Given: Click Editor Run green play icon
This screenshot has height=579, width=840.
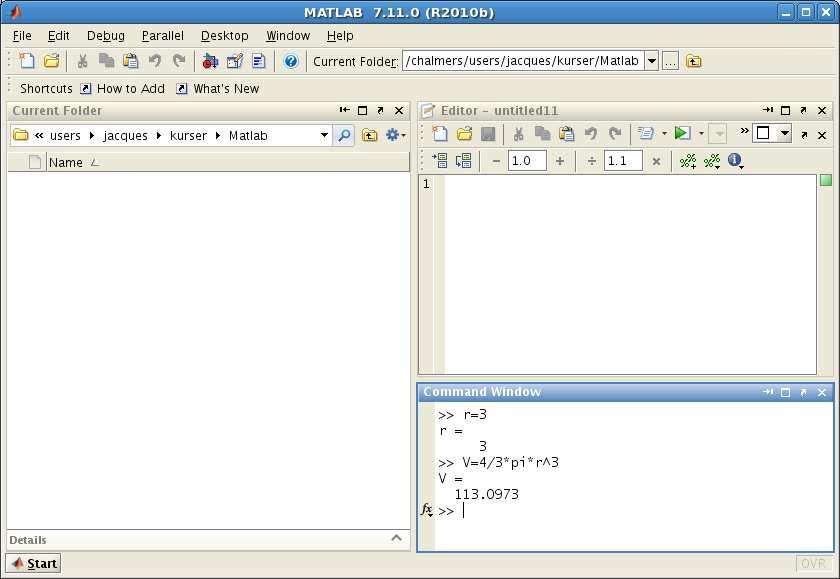Looking at the screenshot, I should coord(682,133).
